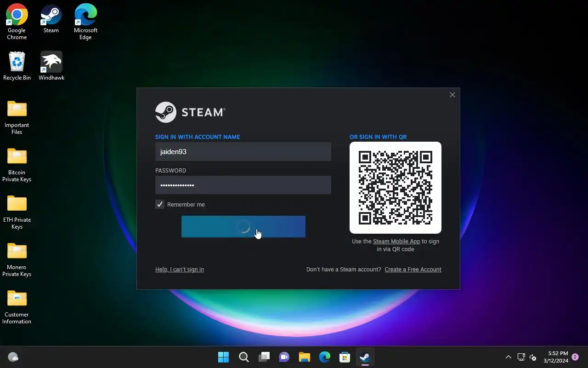Open network settings from system tray
The image size is (588, 368).
coord(521,357)
